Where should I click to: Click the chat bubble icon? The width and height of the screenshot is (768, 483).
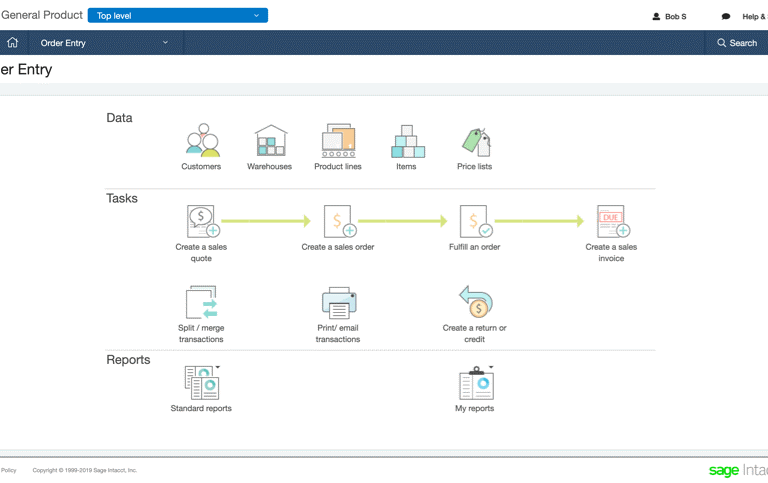click(x=726, y=17)
